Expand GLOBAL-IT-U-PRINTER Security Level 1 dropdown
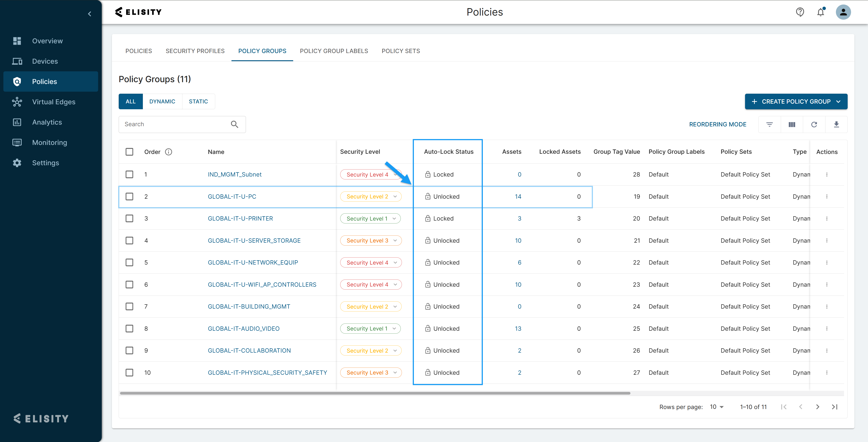Image resolution: width=868 pixels, height=442 pixels. [x=394, y=219]
